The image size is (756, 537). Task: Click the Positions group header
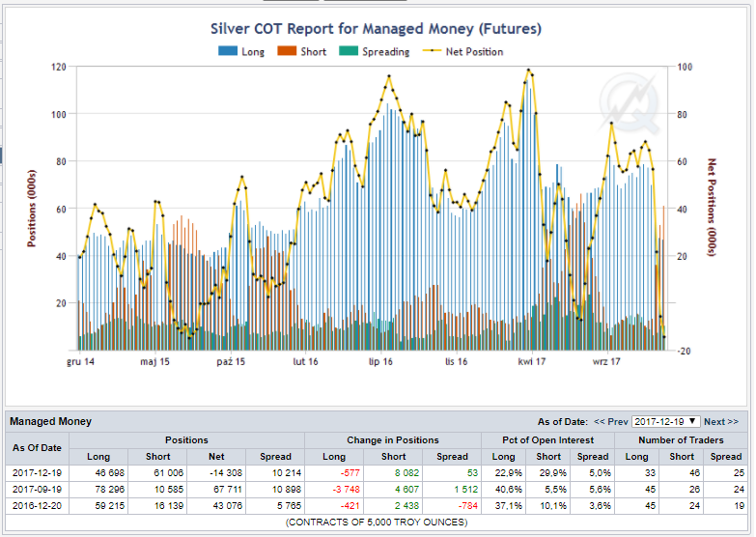186,440
